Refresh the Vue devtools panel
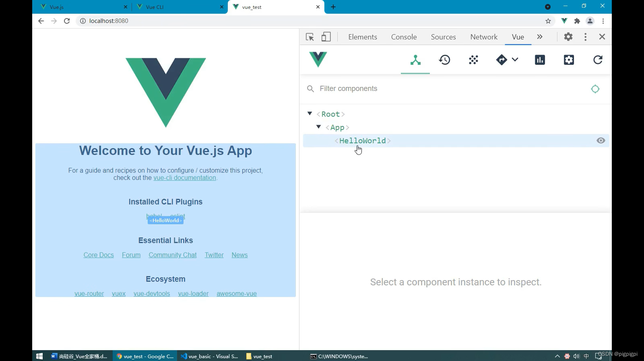 [598, 60]
